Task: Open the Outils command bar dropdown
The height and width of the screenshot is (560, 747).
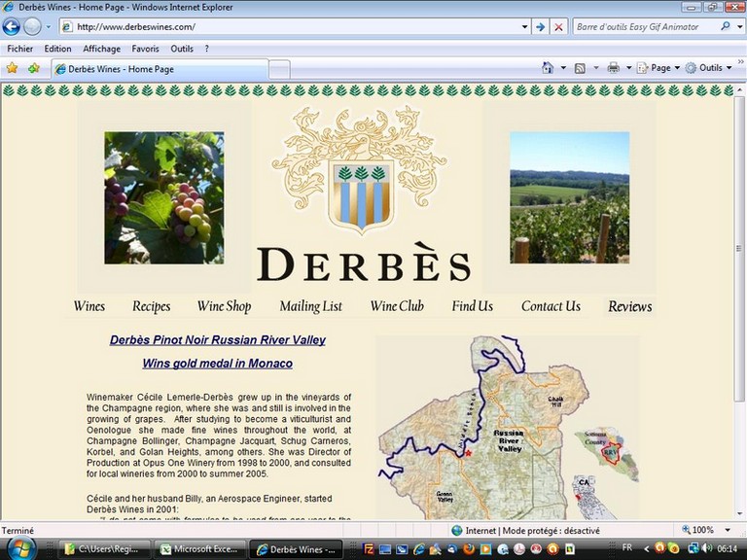Action: pyautogui.click(x=710, y=68)
